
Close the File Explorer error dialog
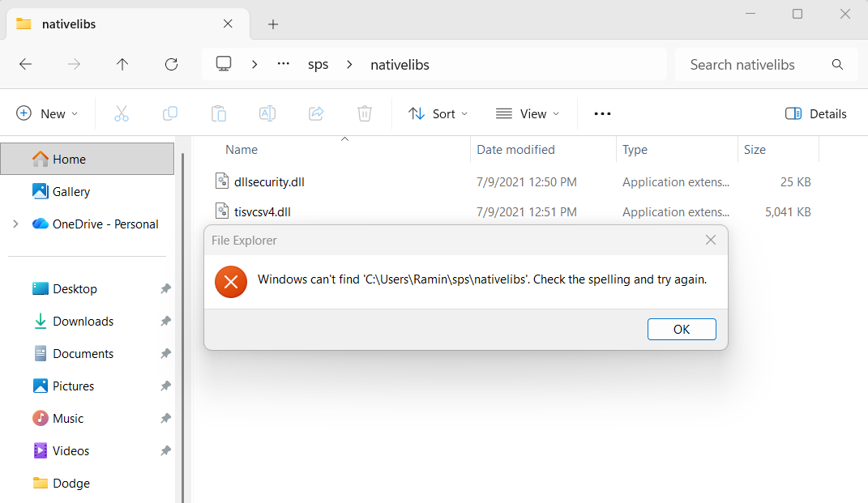pos(711,240)
